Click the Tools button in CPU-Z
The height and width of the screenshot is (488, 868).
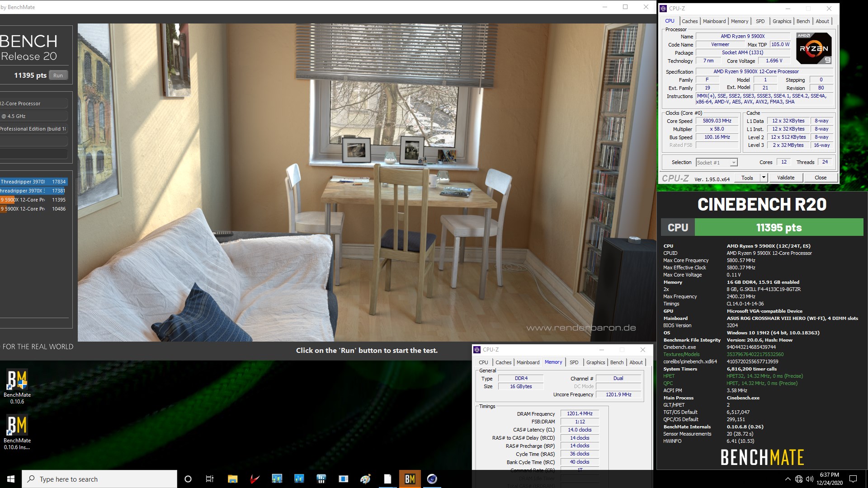click(x=747, y=178)
